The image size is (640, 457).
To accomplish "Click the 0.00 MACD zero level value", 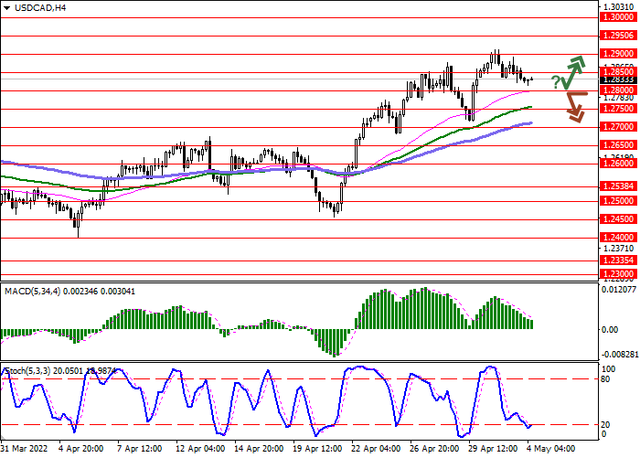I will (x=610, y=330).
